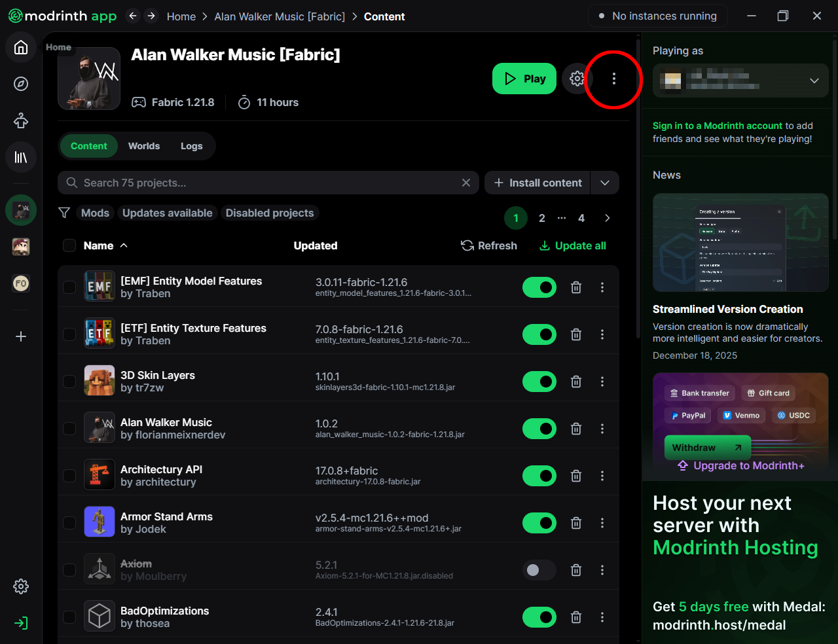
Task: Open instance settings gear next to Play
Action: [x=577, y=79]
